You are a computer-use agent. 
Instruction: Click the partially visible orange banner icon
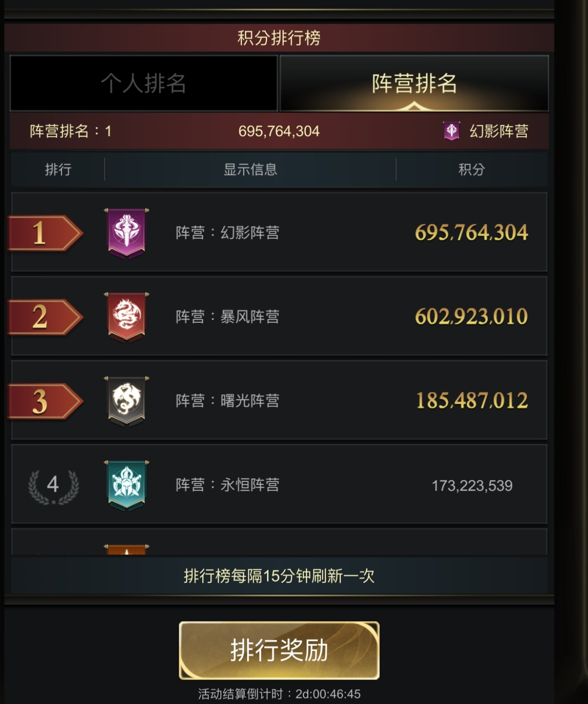(x=126, y=549)
